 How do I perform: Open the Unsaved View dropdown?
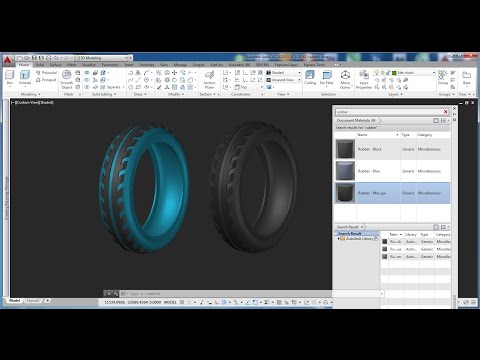(x=283, y=80)
